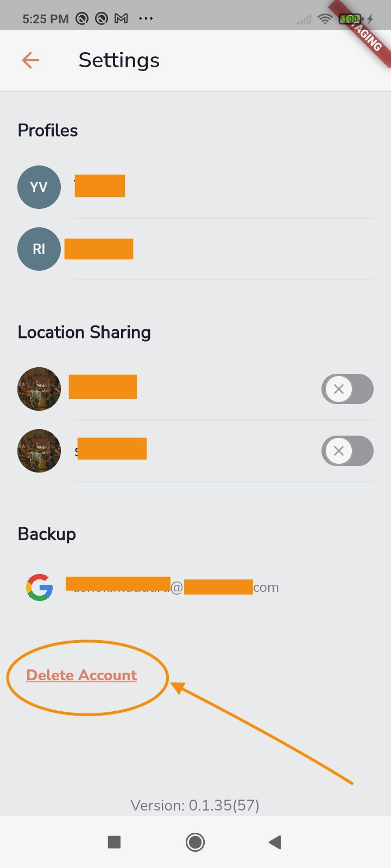Tap the Android home circle button
Screen dimensions: 391x868
(x=195, y=842)
